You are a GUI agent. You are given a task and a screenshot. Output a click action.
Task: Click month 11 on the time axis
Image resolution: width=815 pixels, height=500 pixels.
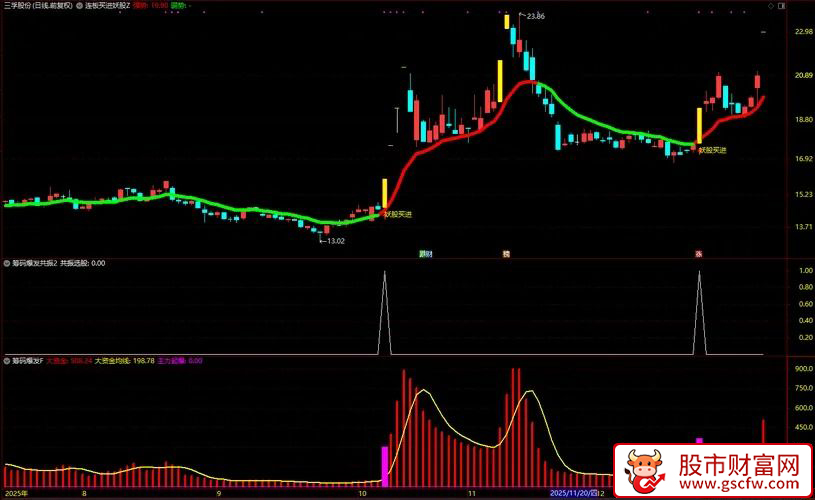[471, 493]
